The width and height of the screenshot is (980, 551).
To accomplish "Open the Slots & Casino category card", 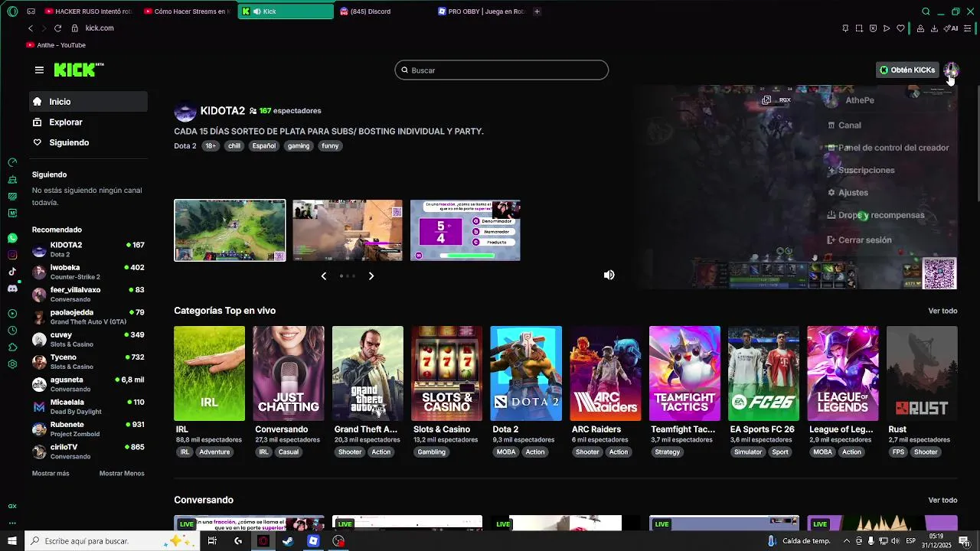I will pos(447,373).
